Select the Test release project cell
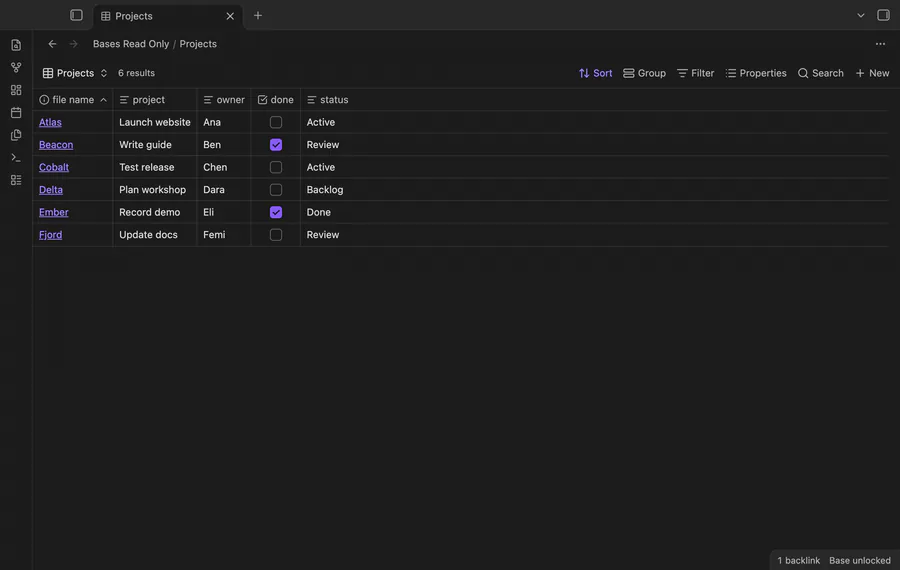The height and width of the screenshot is (570, 900). point(155,167)
